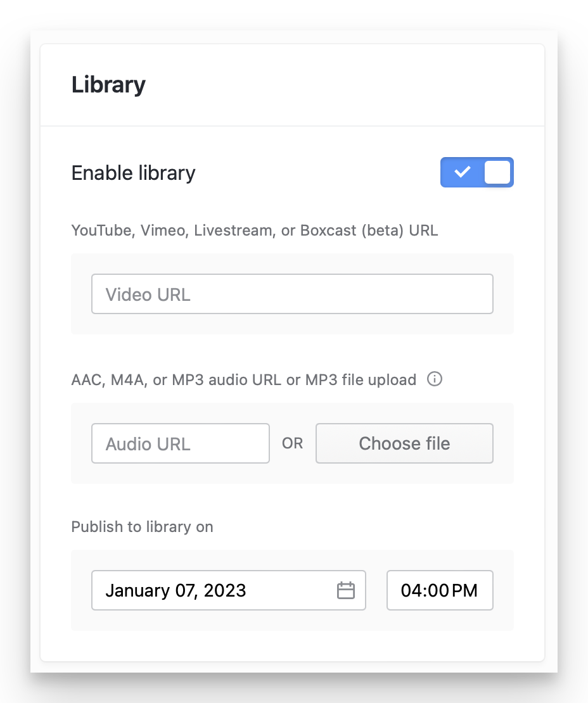
Task: Focus the Video URL input field
Action: (x=292, y=294)
